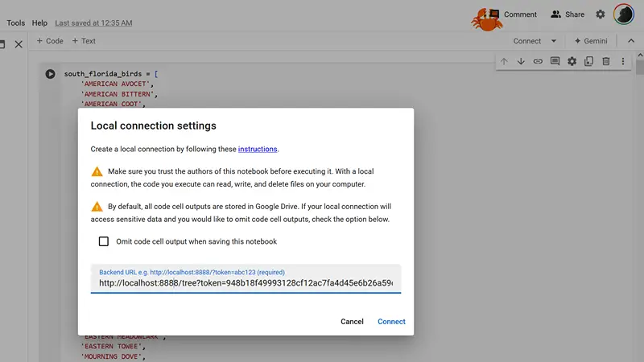
Task: Run the south_florida_birds code cell
Action: [x=50, y=74]
